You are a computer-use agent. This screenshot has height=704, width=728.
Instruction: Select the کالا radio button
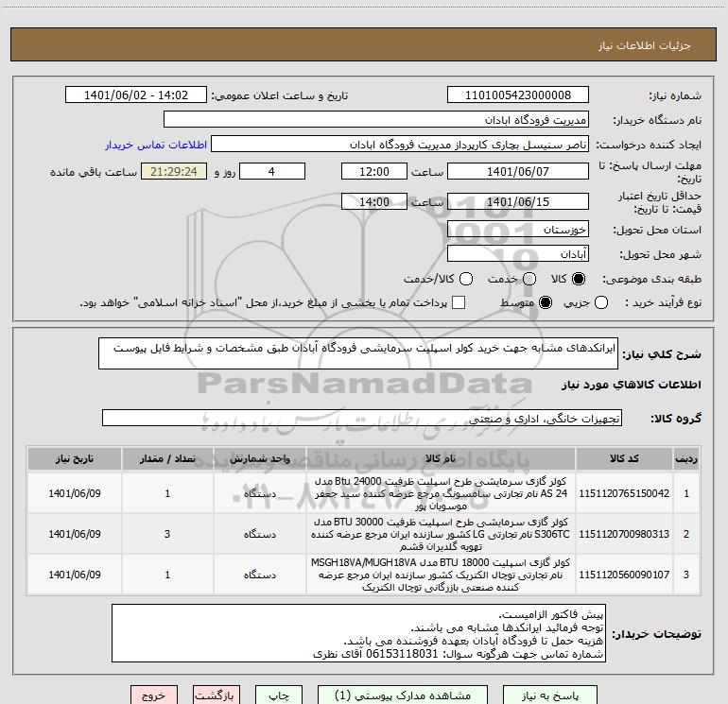(x=579, y=279)
